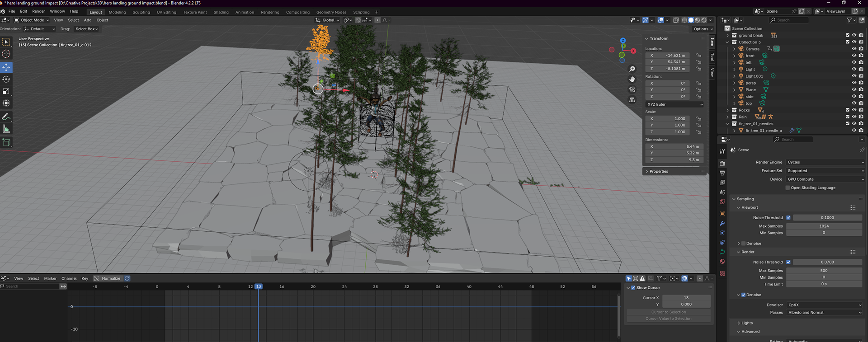Open the Modeling workspace tab

pyautogui.click(x=117, y=12)
